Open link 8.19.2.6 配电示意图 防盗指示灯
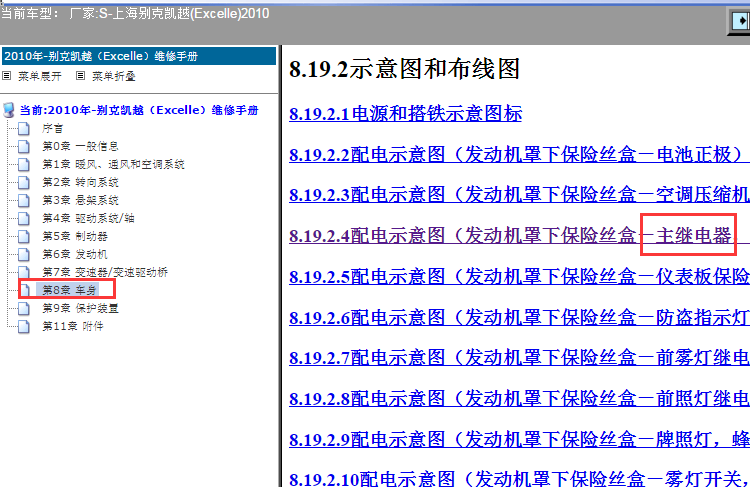 519,317
